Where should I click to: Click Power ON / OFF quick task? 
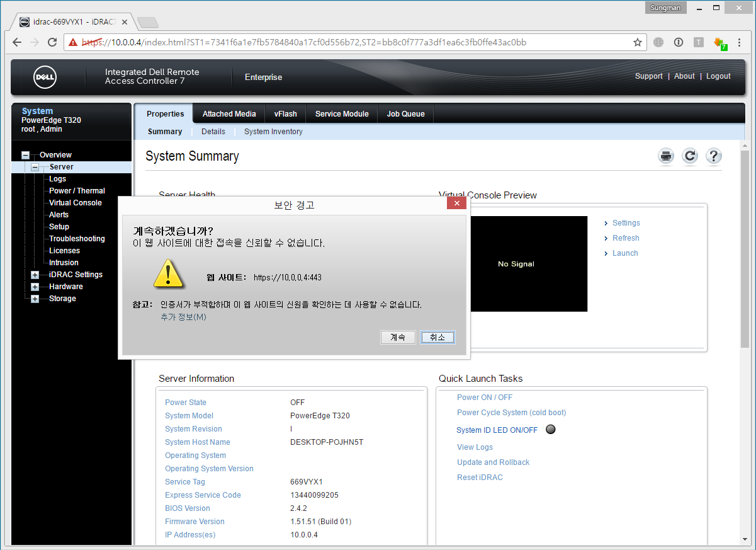[485, 398]
